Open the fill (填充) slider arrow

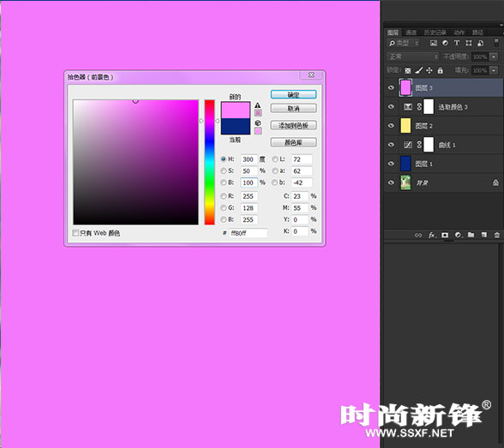(494, 70)
